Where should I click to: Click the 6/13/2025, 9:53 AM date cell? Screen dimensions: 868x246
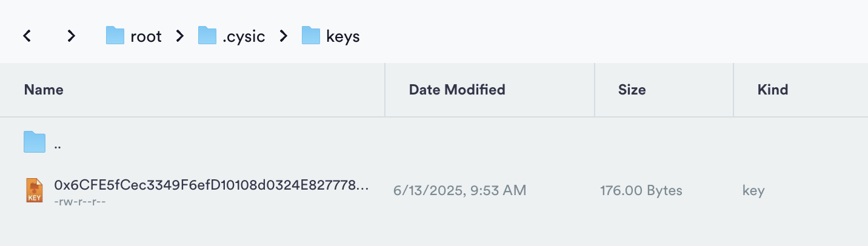459,191
